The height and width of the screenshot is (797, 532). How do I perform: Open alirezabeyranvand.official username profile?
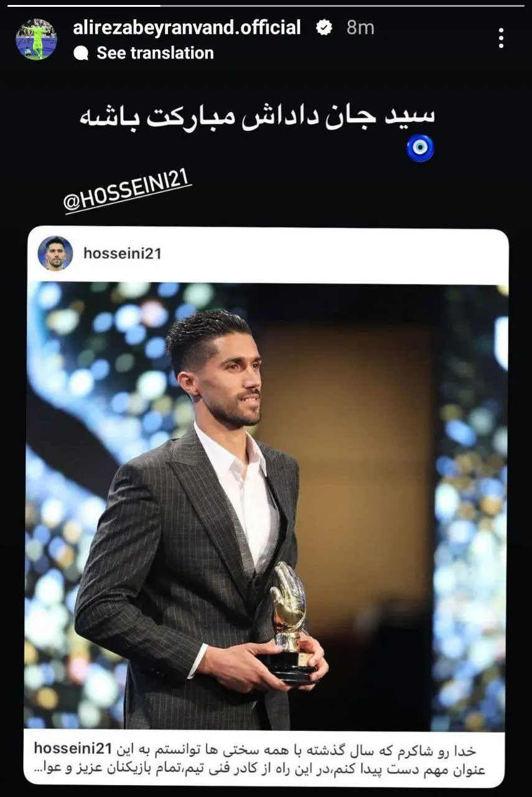(x=187, y=27)
